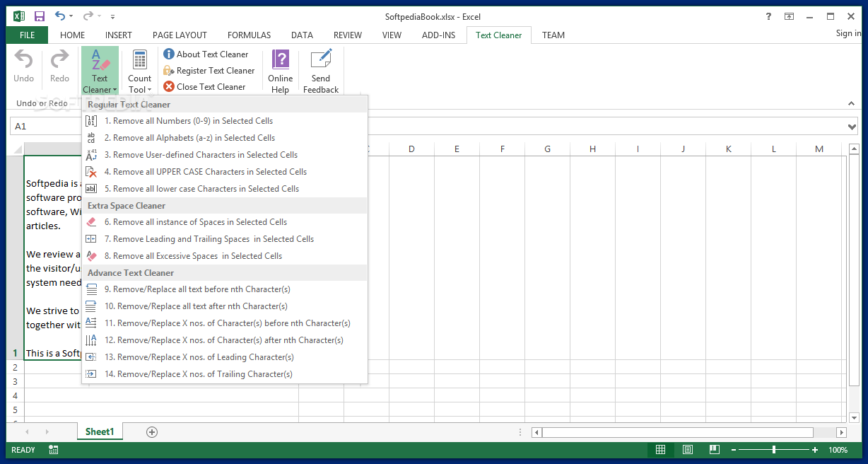Click eraser icon for Remove all Spaces

(x=91, y=222)
